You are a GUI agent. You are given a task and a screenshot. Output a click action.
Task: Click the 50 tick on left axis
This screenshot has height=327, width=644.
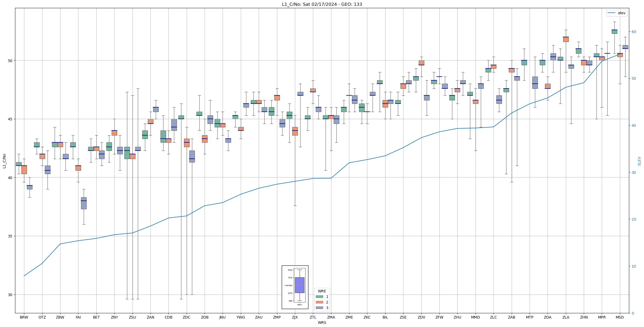11,60
